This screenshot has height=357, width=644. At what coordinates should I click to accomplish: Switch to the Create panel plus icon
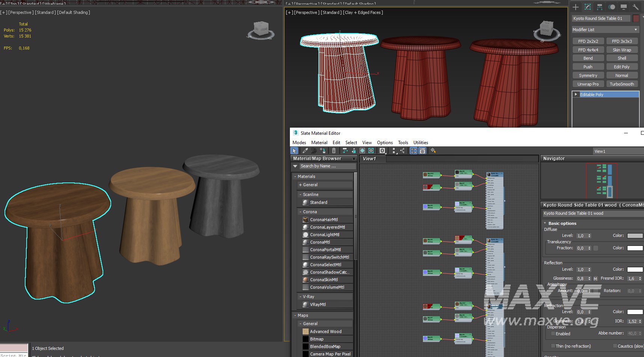click(576, 7)
